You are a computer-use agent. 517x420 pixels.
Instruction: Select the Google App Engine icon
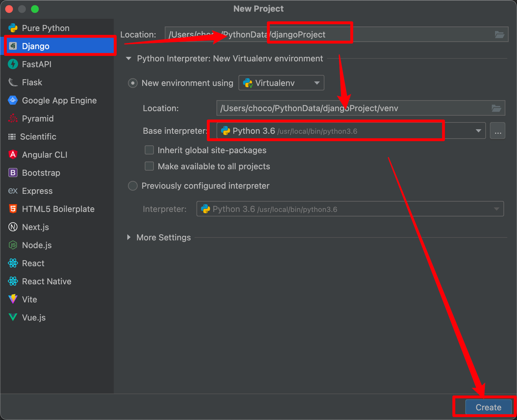[x=13, y=101]
